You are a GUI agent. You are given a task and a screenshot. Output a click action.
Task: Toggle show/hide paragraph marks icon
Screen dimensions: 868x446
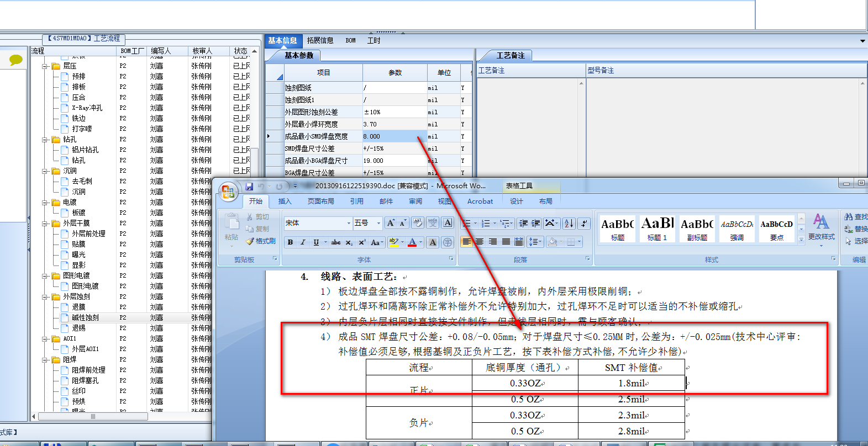pos(584,223)
